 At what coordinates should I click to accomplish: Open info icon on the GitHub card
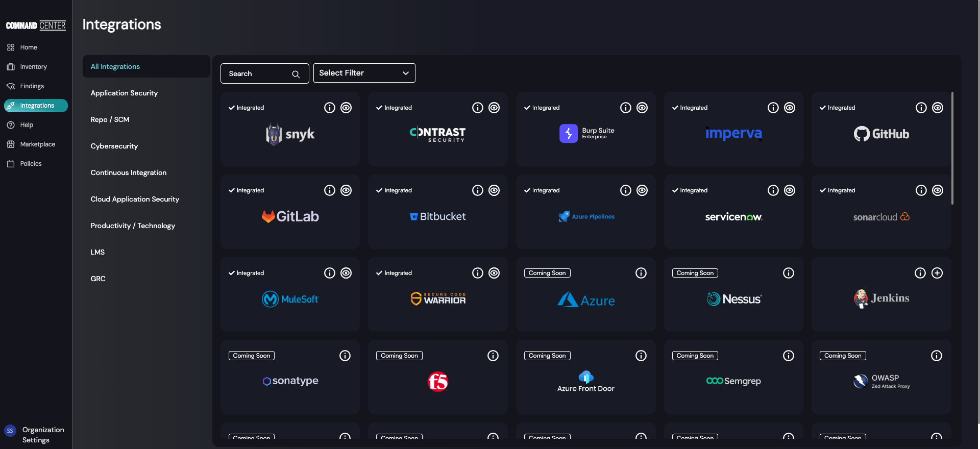pyautogui.click(x=921, y=108)
